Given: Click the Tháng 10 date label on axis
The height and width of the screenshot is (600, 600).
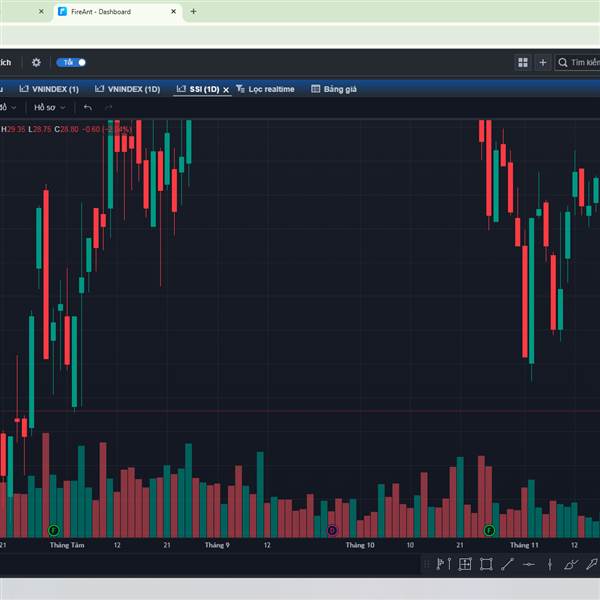Looking at the screenshot, I should pos(360,545).
